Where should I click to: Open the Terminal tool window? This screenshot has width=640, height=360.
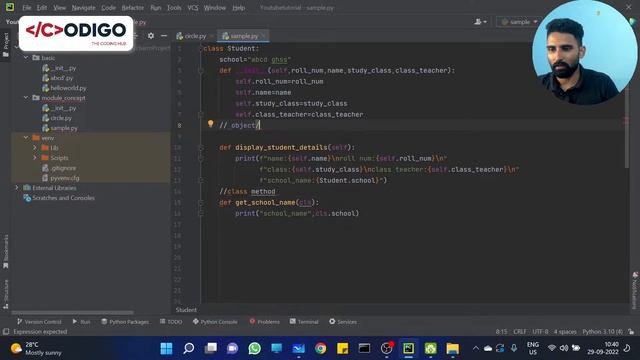[304, 322]
